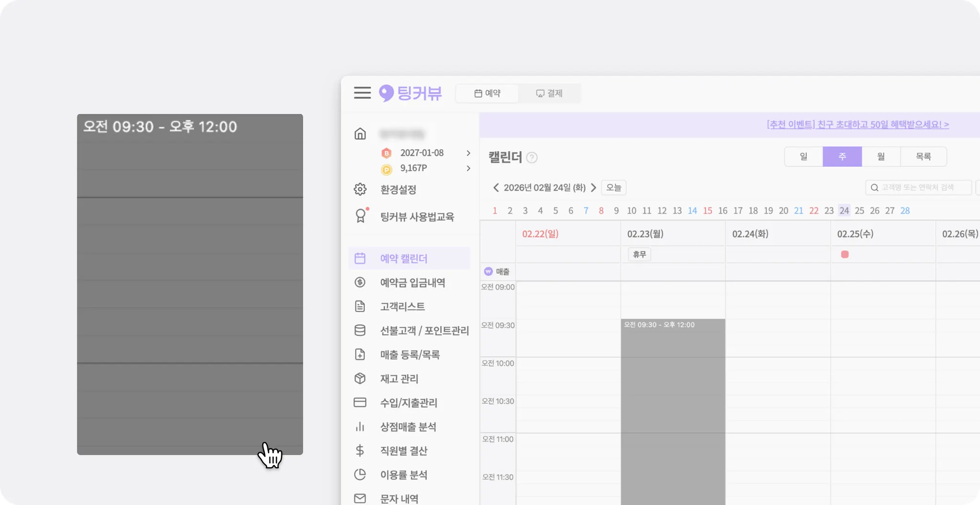Open 매출 등록/목록 in the sidebar
Screen dimensions: 980x505
pos(410,354)
